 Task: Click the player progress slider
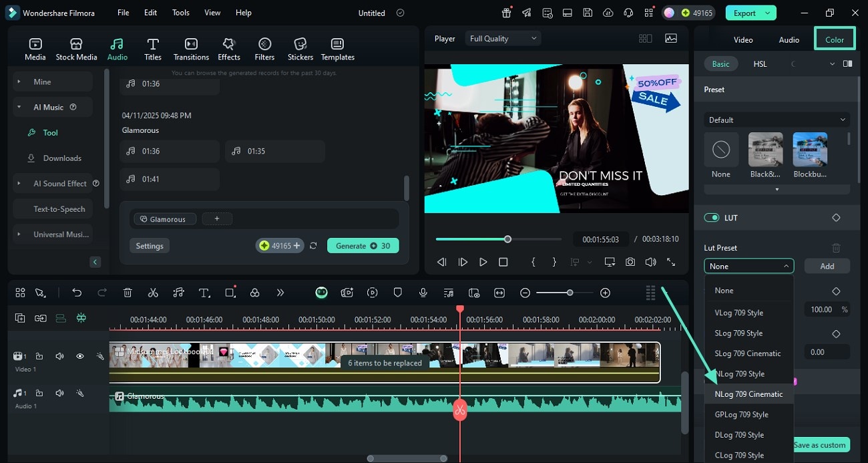point(499,239)
